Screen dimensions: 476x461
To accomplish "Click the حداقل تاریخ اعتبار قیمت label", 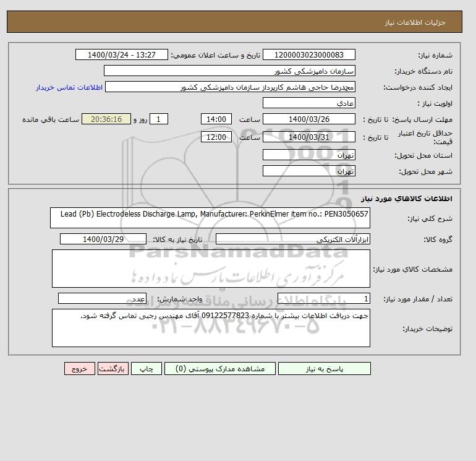I will [x=425, y=137].
